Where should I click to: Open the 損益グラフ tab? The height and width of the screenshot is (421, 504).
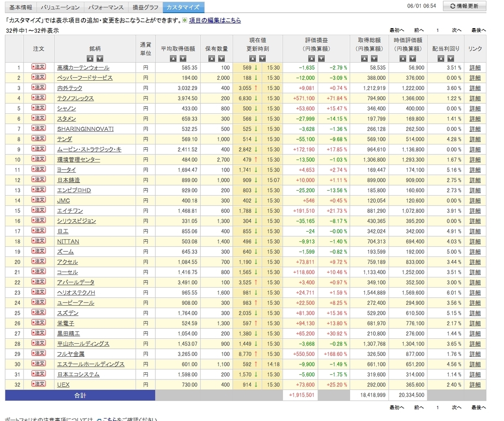pyautogui.click(x=145, y=7)
